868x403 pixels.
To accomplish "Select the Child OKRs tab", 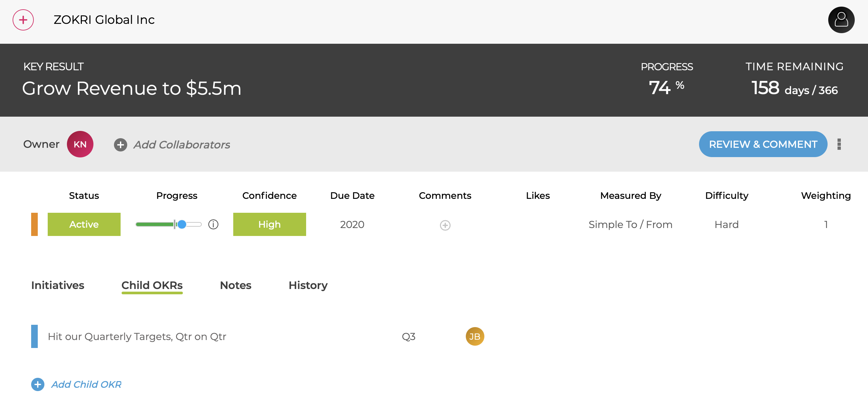I will [152, 286].
